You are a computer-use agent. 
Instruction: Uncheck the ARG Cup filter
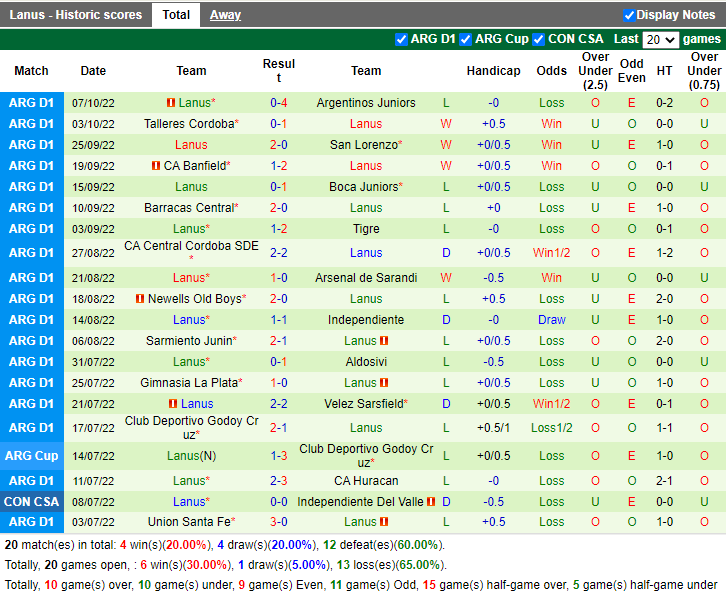pyautogui.click(x=465, y=39)
